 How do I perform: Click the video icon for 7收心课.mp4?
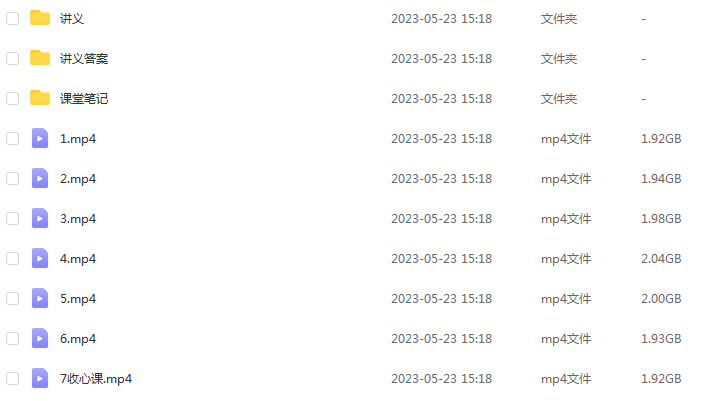40,378
